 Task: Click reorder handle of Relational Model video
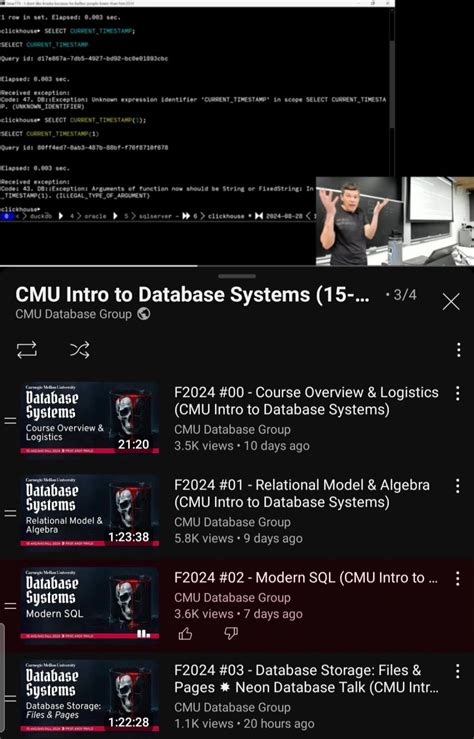[10, 513]
